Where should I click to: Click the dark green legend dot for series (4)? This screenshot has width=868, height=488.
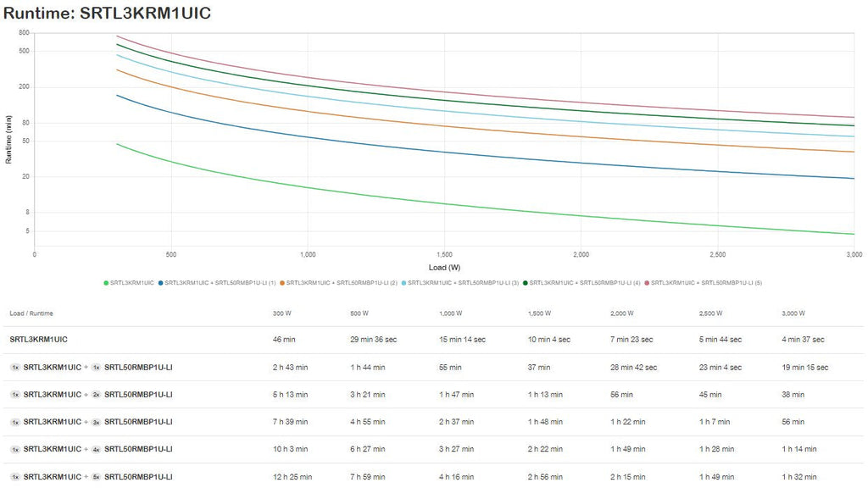[x=526, y=282]
